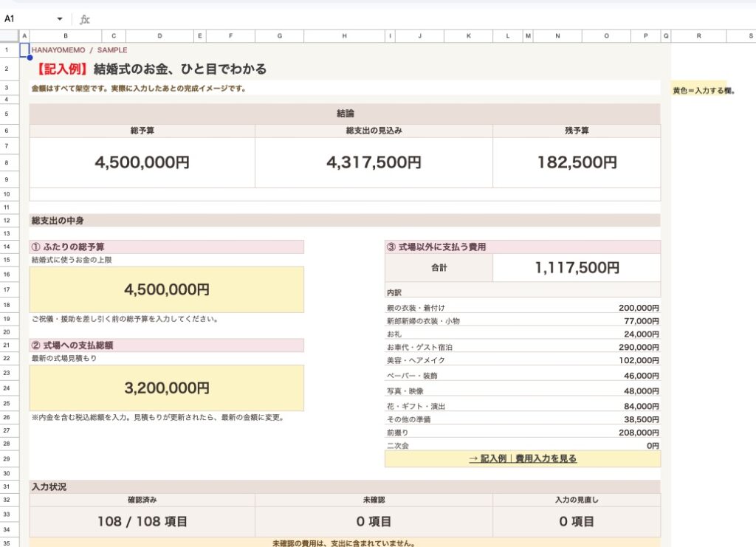756x547 pixels.
Task: Select column H header
Action: pos(344,36)
